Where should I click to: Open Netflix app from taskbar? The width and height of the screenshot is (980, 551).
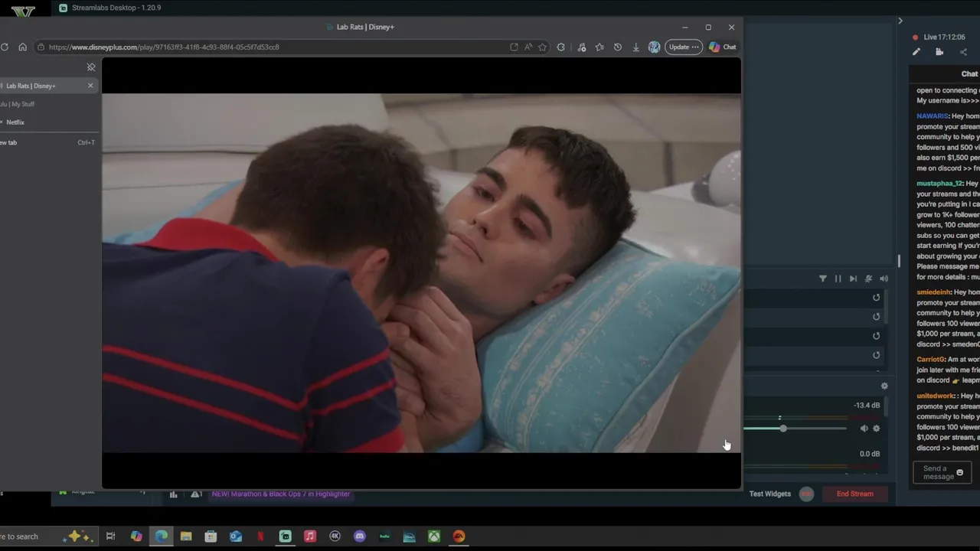click(260, 536)
